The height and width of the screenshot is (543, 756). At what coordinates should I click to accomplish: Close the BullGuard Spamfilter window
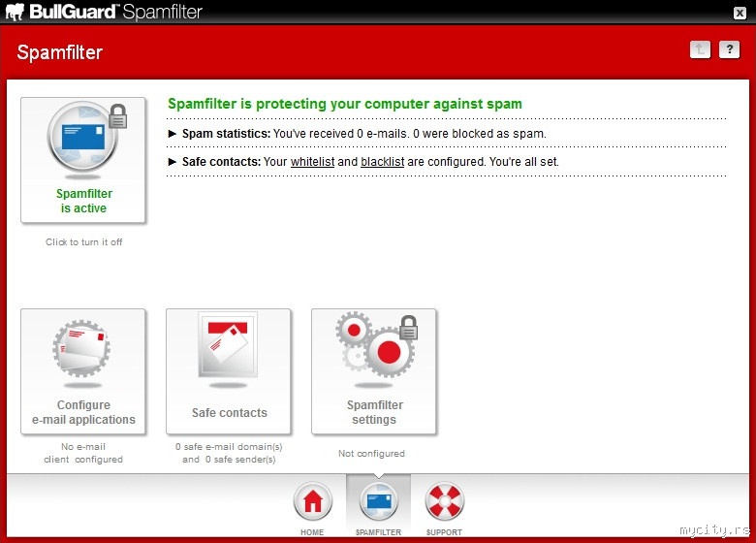[x=740, y=13]
